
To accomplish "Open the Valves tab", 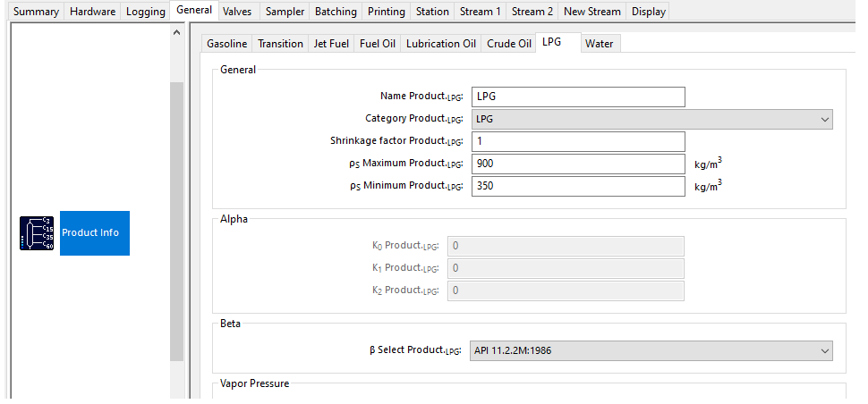I will pyautogui.click(x=237, y=12).
